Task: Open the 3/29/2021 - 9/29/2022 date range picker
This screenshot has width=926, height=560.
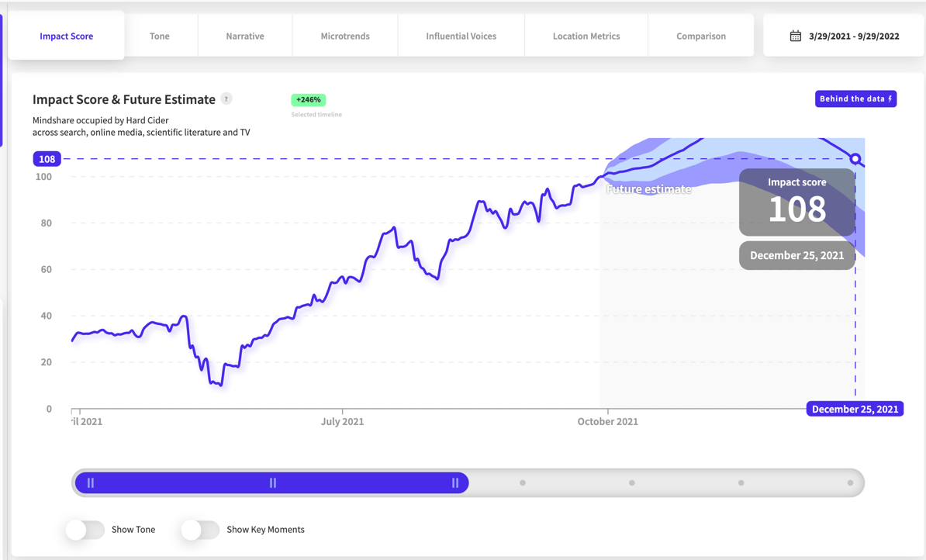Action: click(843, 36)
